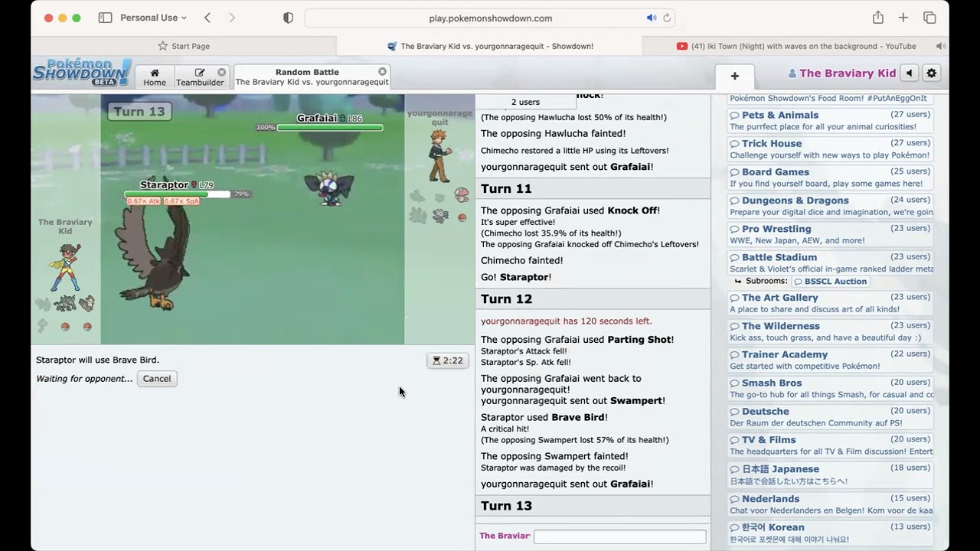Join The Wilderness room
980x551 pixels.
click(830, 331)
